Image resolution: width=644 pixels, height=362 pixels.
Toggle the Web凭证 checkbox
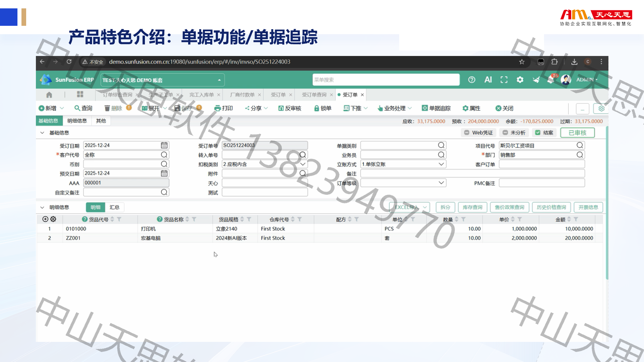467,133
